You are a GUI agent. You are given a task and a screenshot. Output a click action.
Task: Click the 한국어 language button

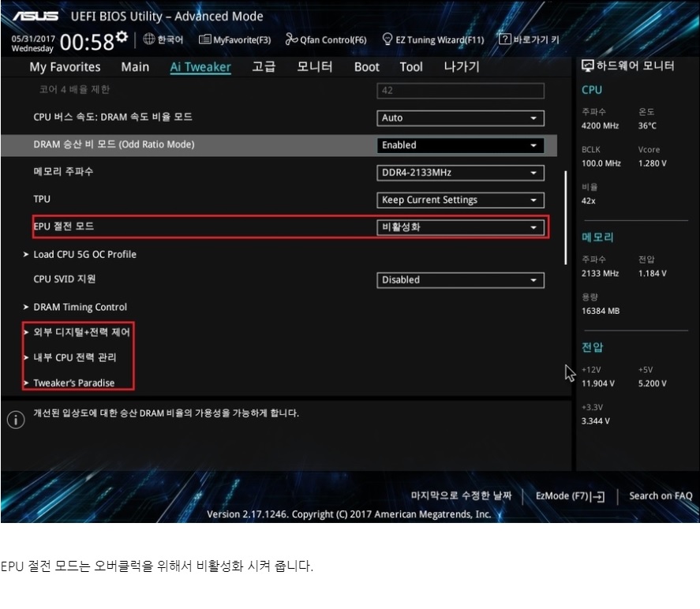click(x=163, y=39)
